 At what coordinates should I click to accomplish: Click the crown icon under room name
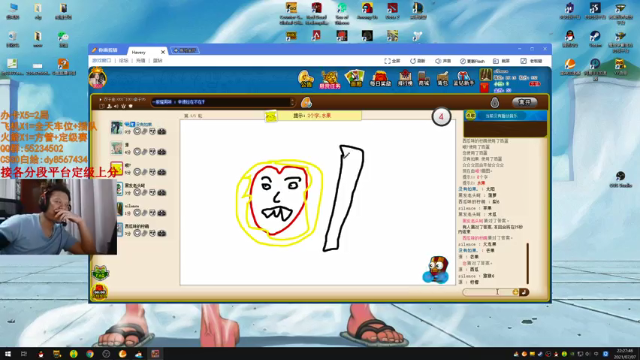pyautogui.click(x=123, y=106)
